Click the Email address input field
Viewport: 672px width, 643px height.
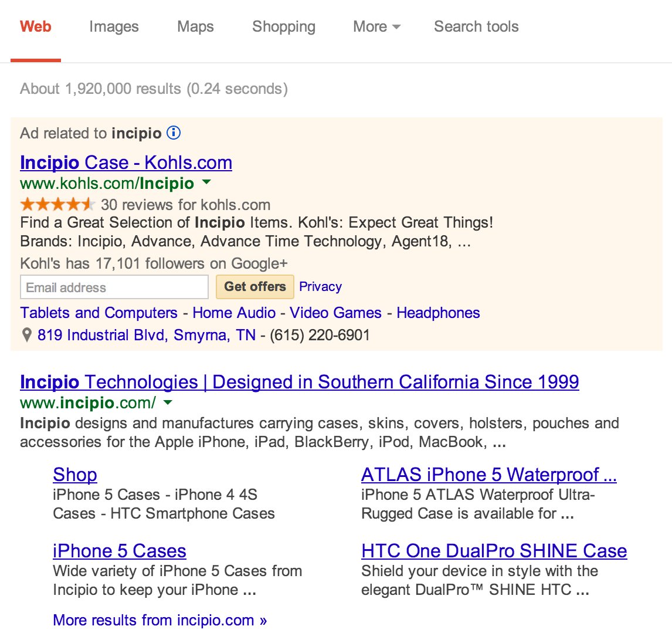(x=114, y=287)
